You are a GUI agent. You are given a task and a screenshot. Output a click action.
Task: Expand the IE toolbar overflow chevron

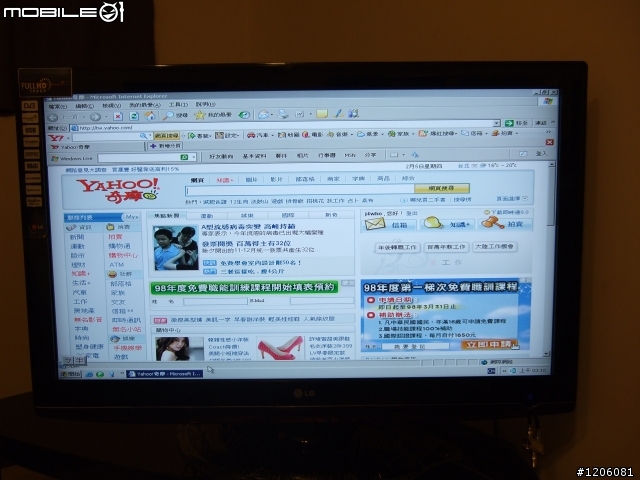tap(553, 122)
